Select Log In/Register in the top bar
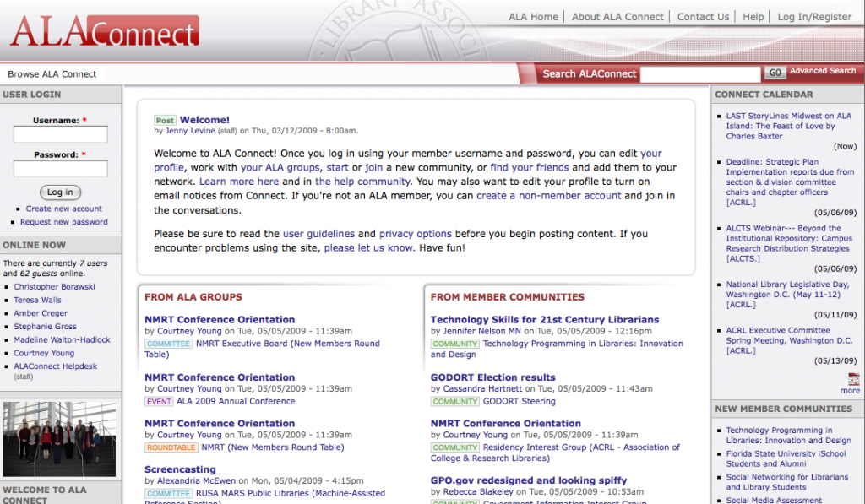The image size is (865, 504). [x=814, y=17]
